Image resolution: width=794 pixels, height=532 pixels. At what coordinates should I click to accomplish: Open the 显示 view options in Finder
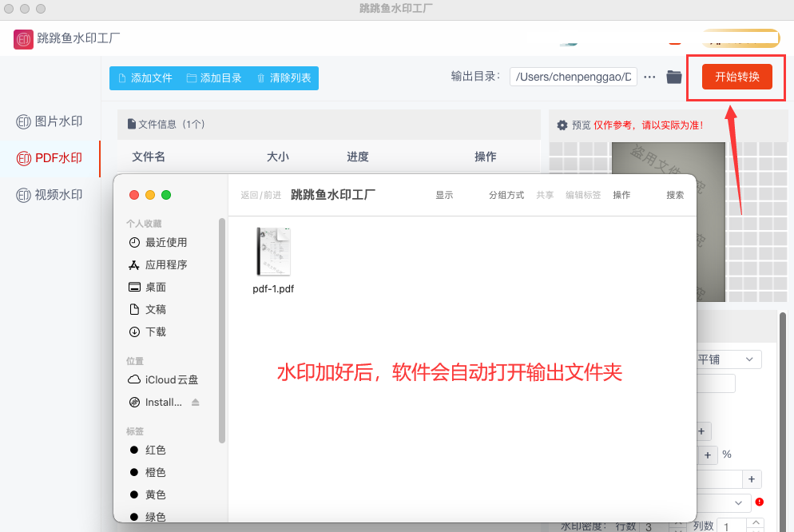click(444, 195)
